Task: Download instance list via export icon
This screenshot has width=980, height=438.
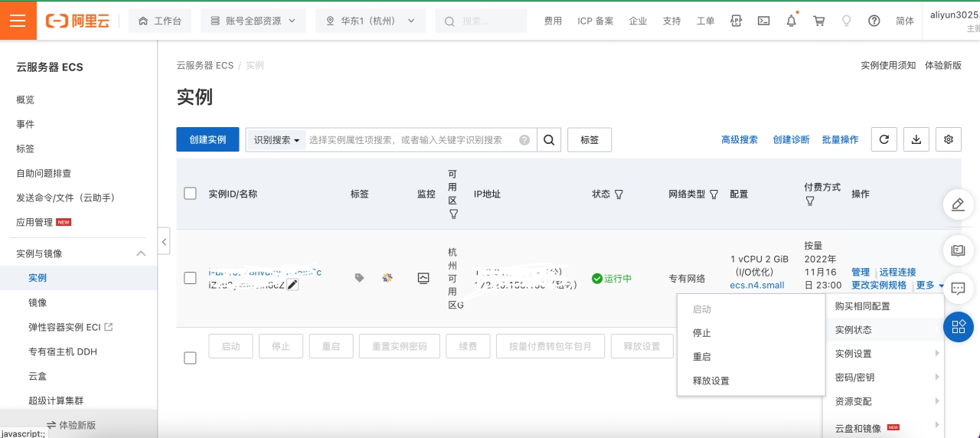Action: pyautogui.click(x=916, y=139)
